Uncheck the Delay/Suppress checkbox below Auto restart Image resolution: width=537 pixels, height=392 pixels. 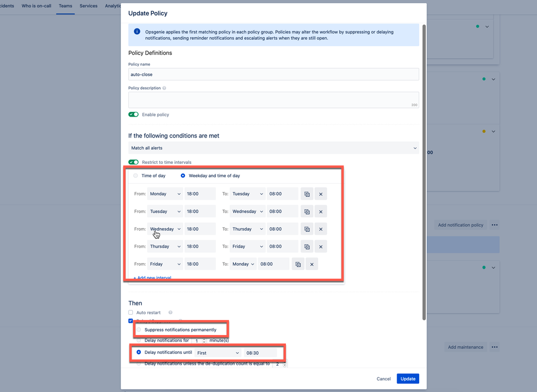(131, 321)
